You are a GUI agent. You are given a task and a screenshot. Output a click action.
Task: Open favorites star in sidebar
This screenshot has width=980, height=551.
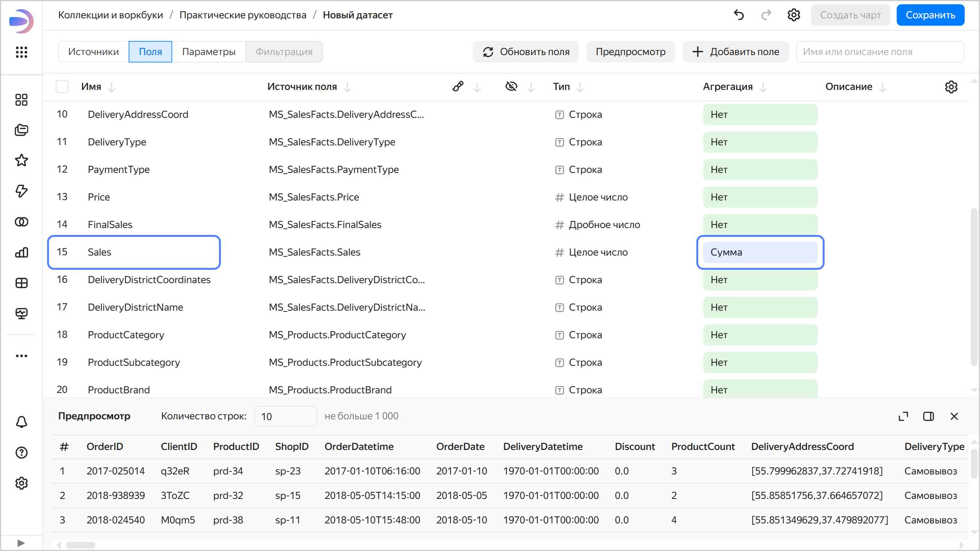[x=21, y=160]
